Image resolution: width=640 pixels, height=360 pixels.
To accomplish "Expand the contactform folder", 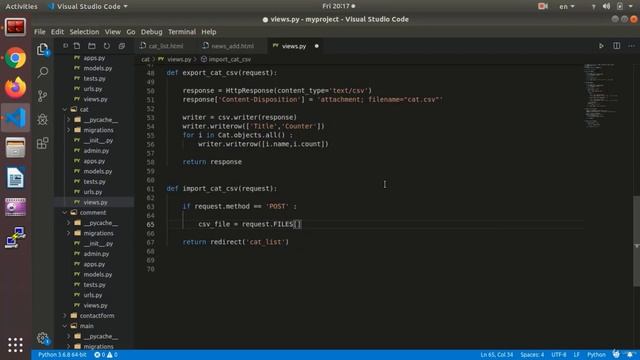I will coord(65,316).
